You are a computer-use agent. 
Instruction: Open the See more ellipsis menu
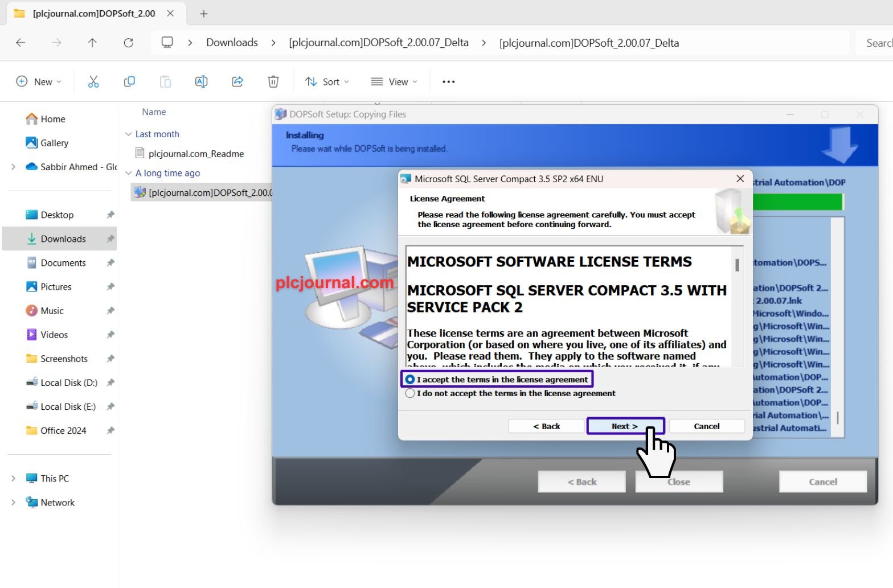(x=449, y=82)
